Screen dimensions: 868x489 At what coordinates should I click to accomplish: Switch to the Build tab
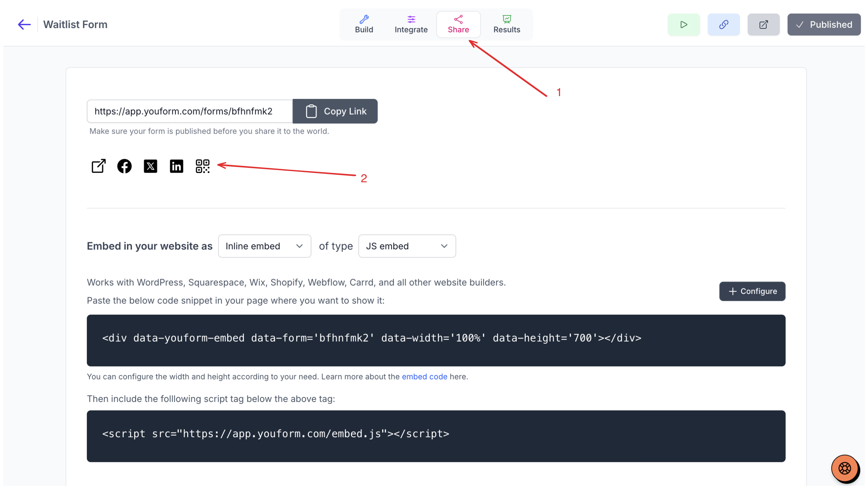point(364,25)
